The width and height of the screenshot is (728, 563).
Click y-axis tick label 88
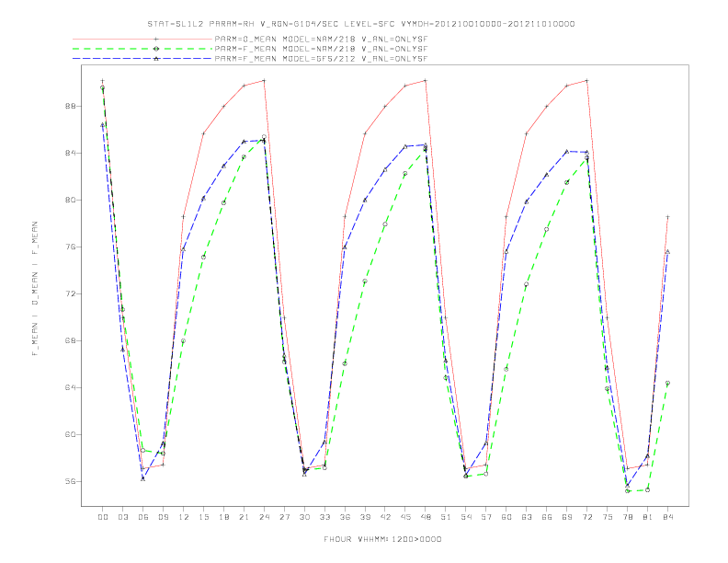[x=70, y=107]
